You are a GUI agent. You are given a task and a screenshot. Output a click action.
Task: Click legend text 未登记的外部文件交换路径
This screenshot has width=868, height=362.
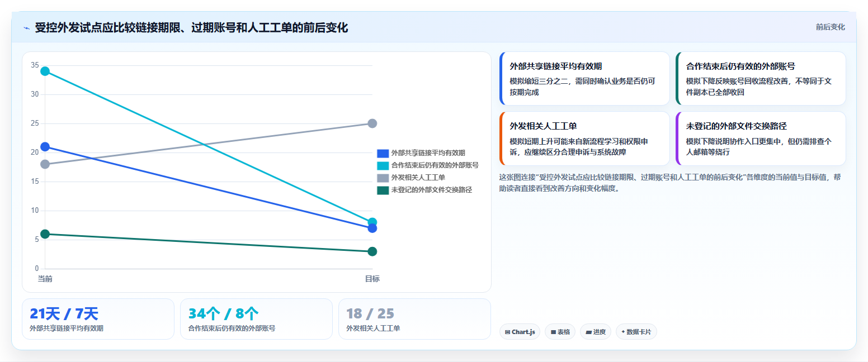pos(431,190)
